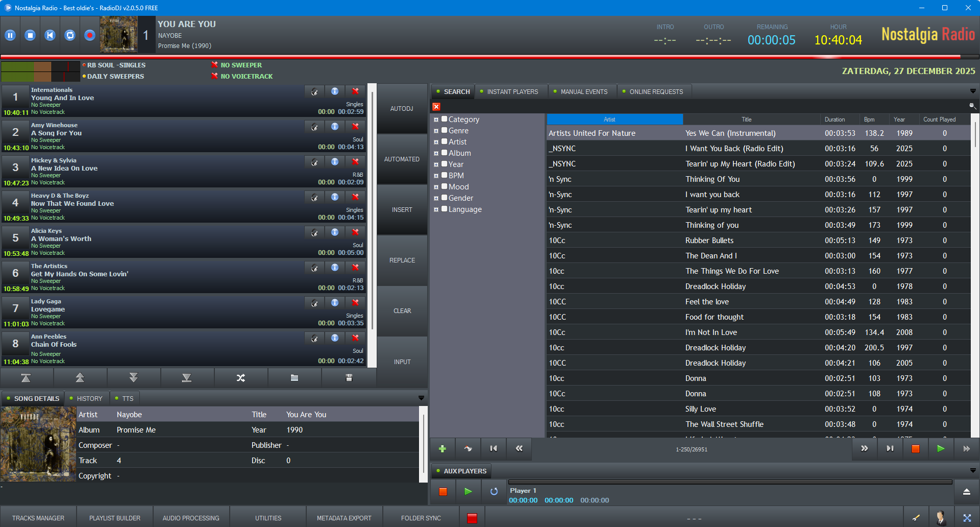Move the selected track to the top of the playlist
The height and width of the screenshot is (527, 980).
click(26, 378)
